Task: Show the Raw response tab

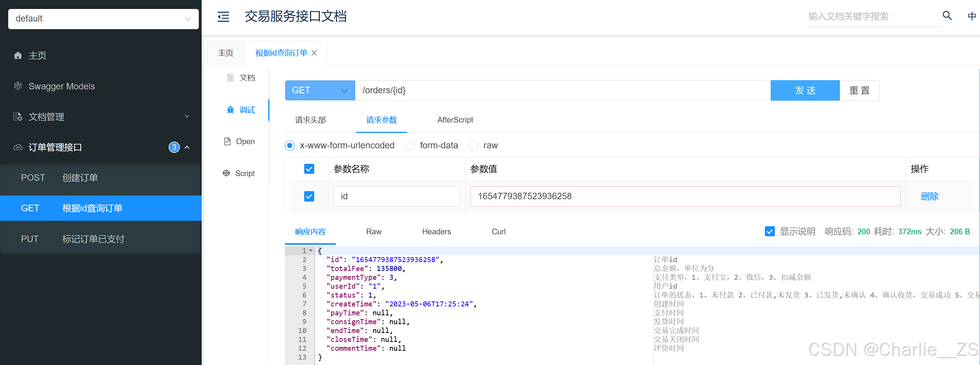Action: coord(374,231)
